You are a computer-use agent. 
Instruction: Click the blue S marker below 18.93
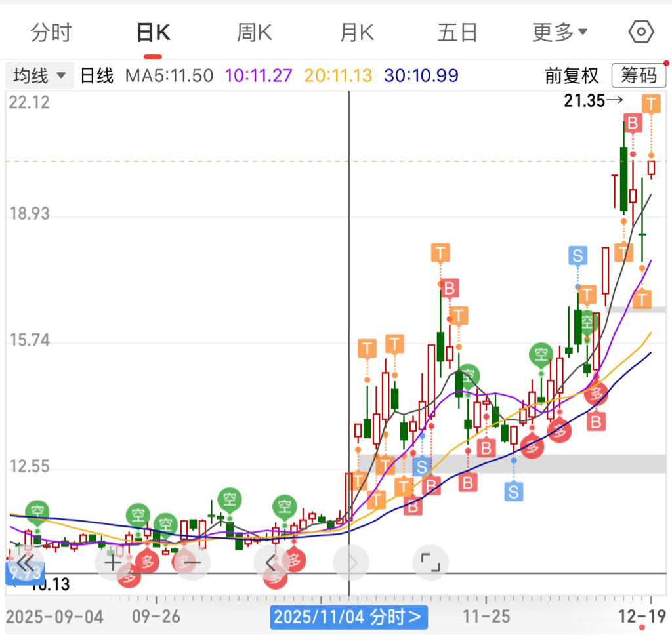click(x=577, y=256)
